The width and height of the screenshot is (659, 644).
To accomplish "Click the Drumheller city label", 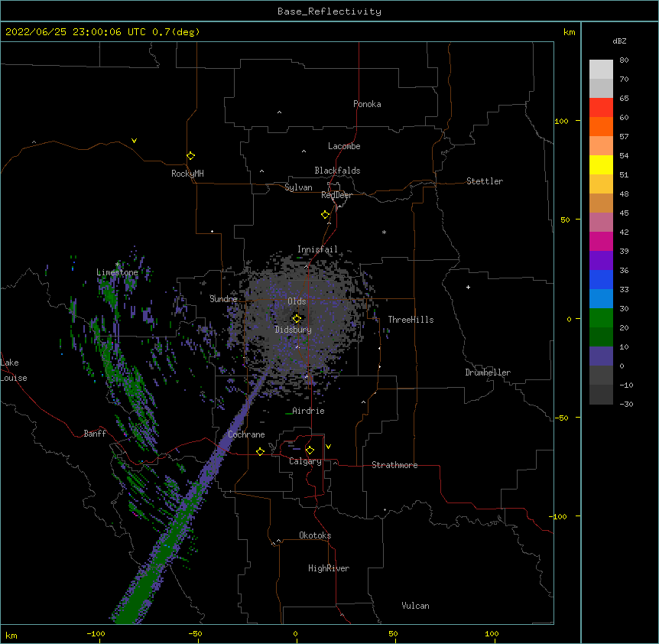I will tap(488, 372).
